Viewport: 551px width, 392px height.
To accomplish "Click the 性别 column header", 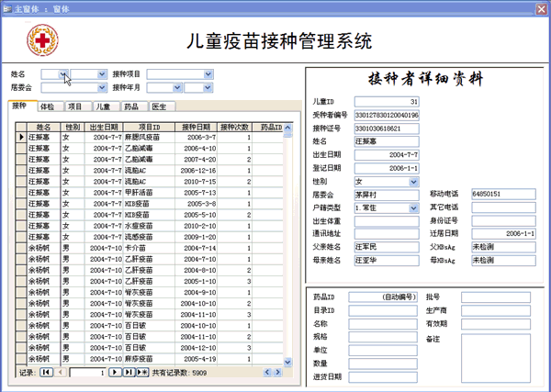I will [x=73, y=128].
